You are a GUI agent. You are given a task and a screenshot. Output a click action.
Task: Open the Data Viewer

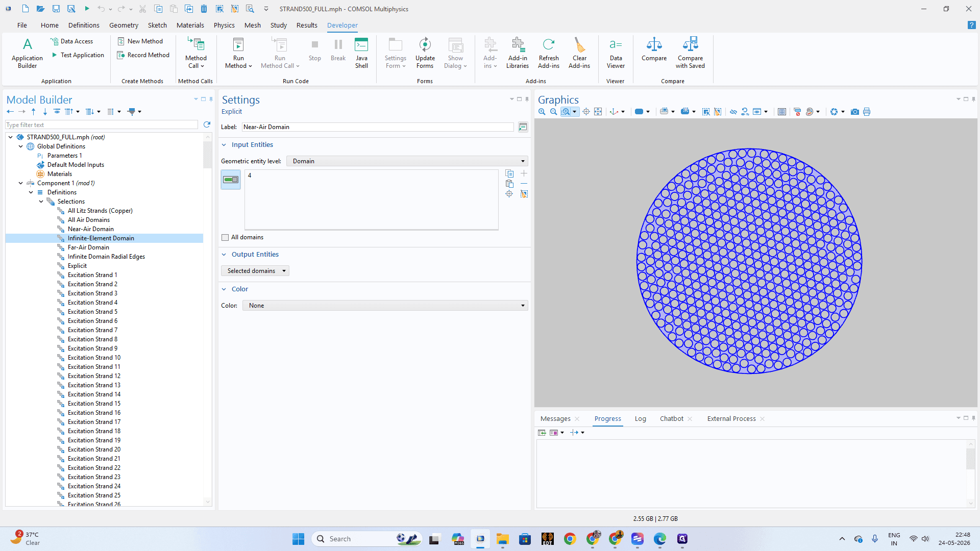click(616, 53)
